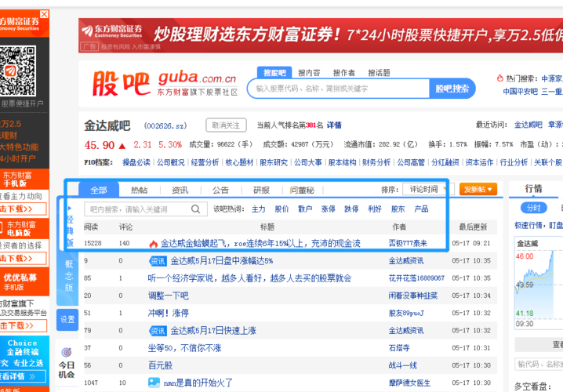Click the image icon beside nmn post
Image resolution: width=563 pixels, height=392 pixels.
[154, 383]
